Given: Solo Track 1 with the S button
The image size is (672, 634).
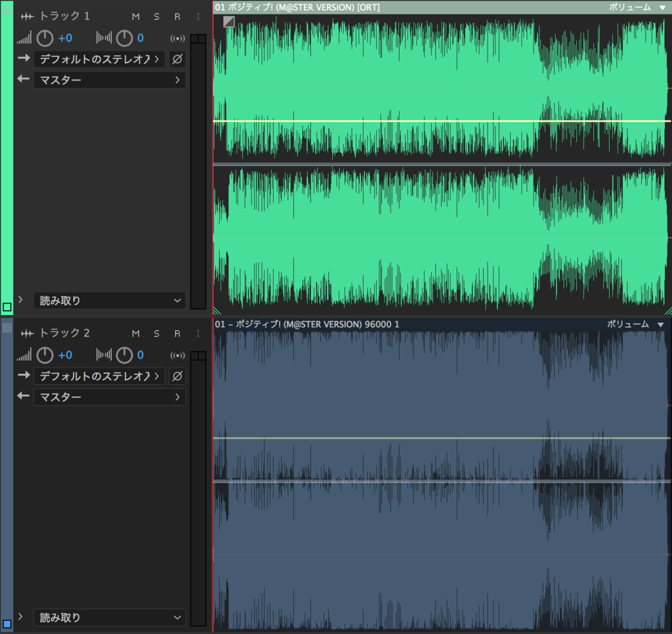Looking at the screenshot, I should (156, 16).
